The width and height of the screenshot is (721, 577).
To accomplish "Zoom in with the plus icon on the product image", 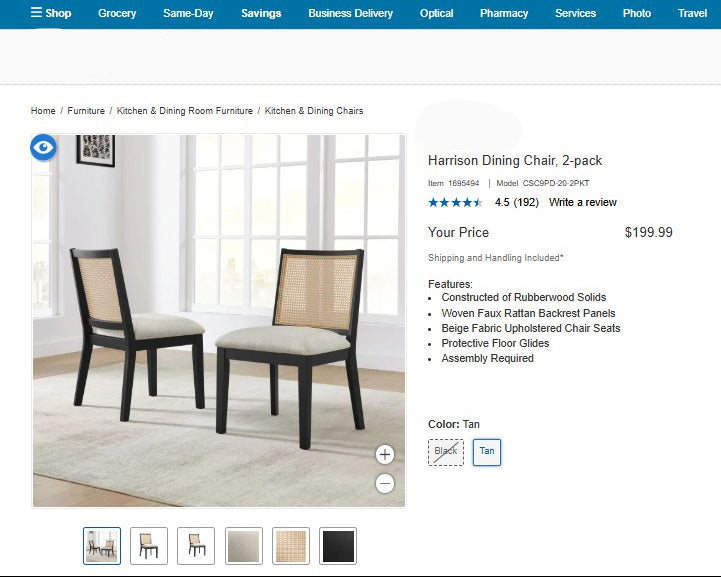I will [x=385, y=455].
